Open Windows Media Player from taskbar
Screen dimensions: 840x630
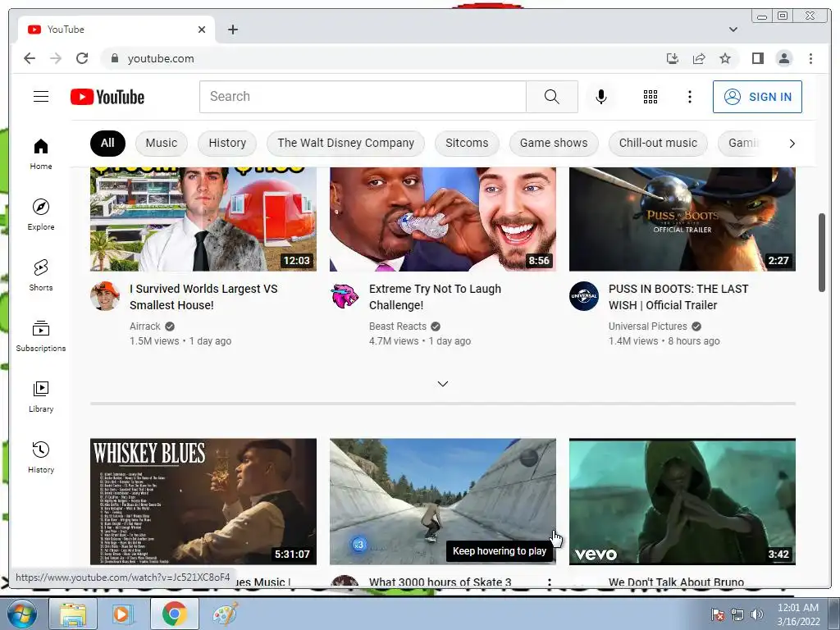pyautogui.click(x=121, y=614)
